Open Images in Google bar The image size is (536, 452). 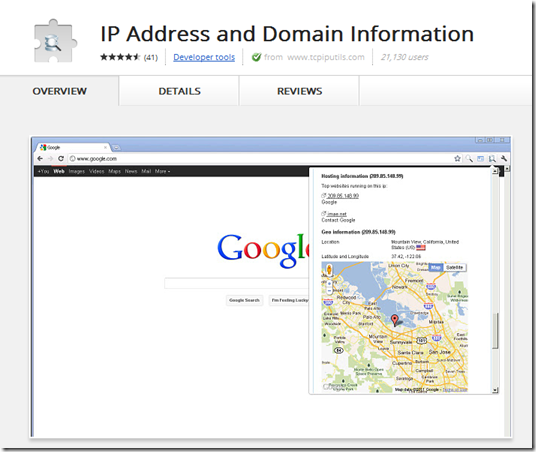(77, 171)
